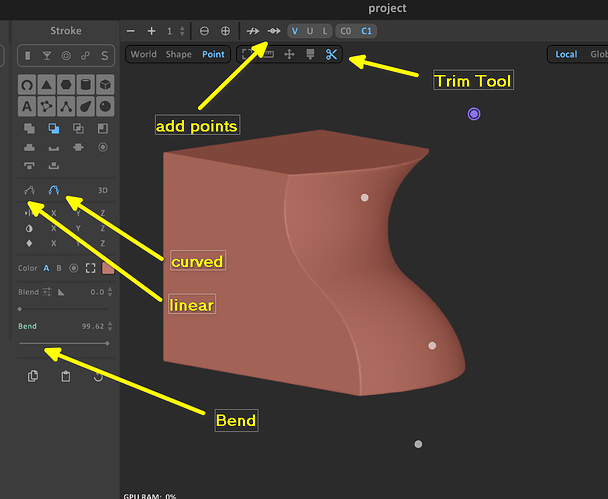Viewport: 608px width, 499px height.
Task: Switch to the World tab
Action: tap(143, 54)
